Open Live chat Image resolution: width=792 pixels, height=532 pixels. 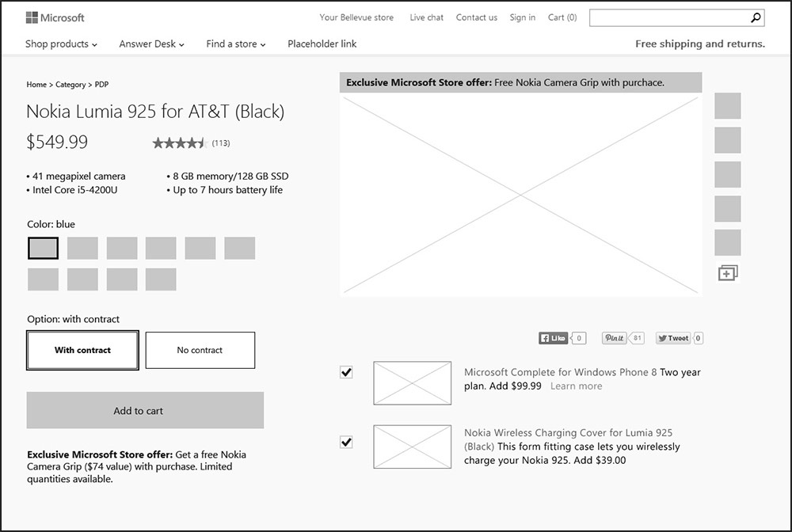[x=427, y=17]
